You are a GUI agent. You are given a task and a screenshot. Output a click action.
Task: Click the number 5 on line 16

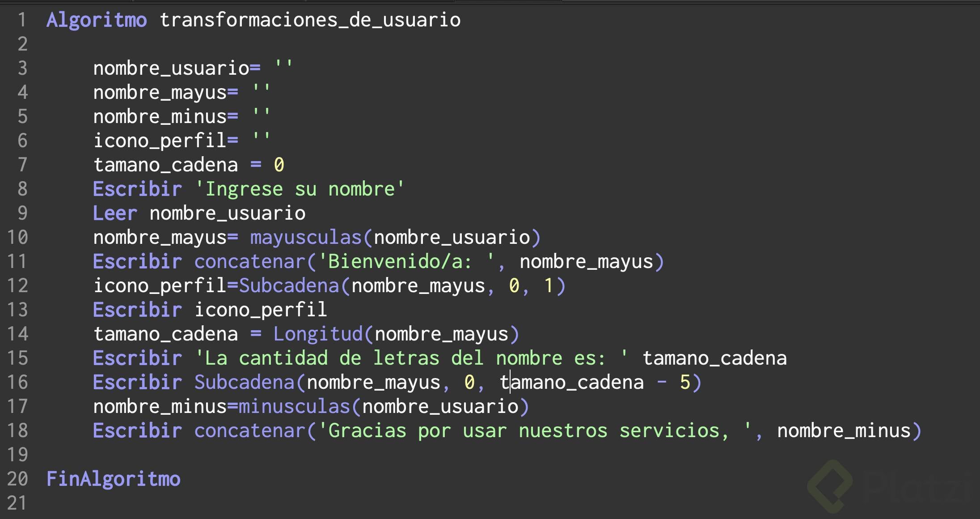pyautogui.click(x=684, y=383)
